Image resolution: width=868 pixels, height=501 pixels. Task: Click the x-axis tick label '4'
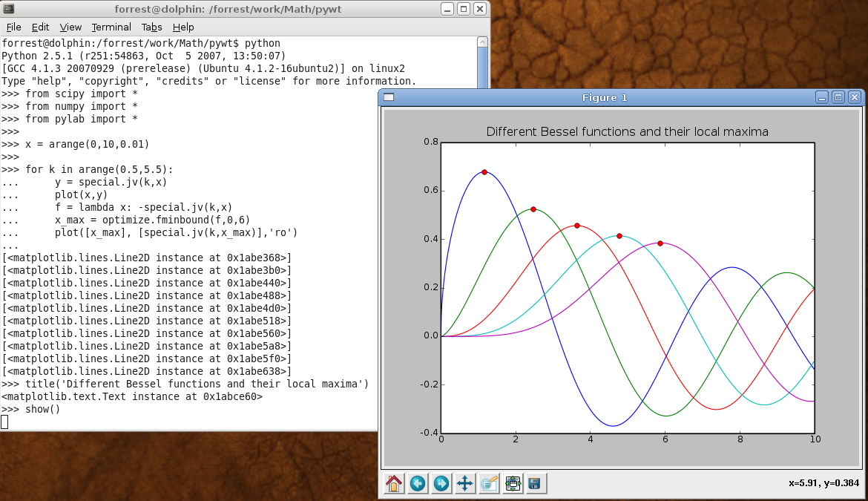point(591,439)
